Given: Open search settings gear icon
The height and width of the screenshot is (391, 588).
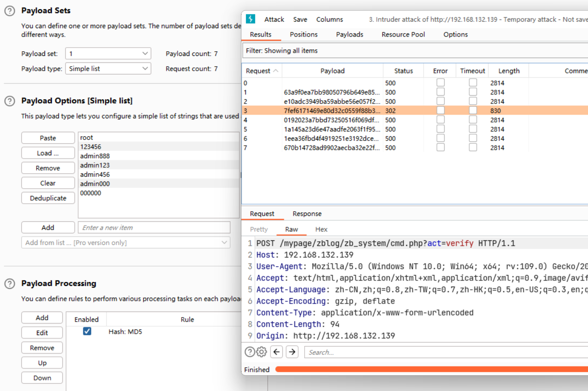Looking at the screenshot, I should pyautogui.click(x=262, y=352).
